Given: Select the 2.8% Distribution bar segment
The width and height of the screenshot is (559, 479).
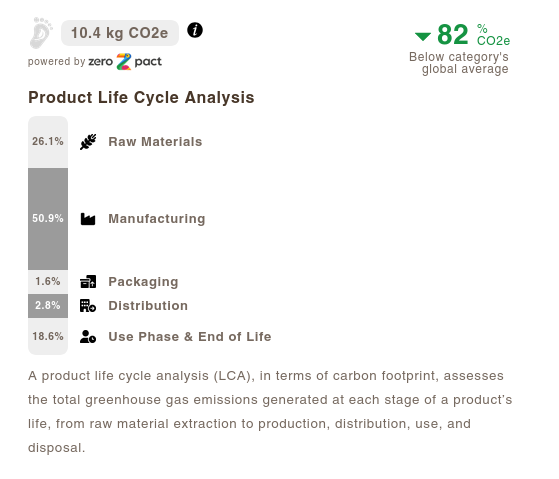Looking at the screenshot, I should click(48, 306).
